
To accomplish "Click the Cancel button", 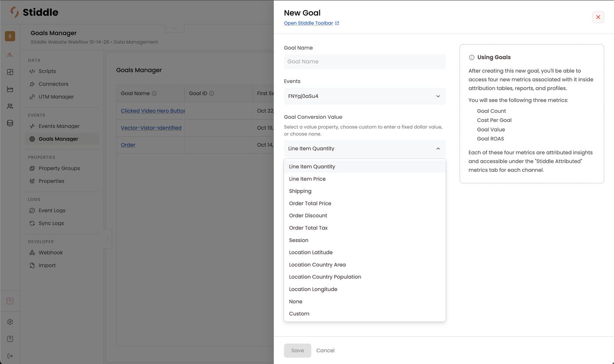I will tap(325, 350).
